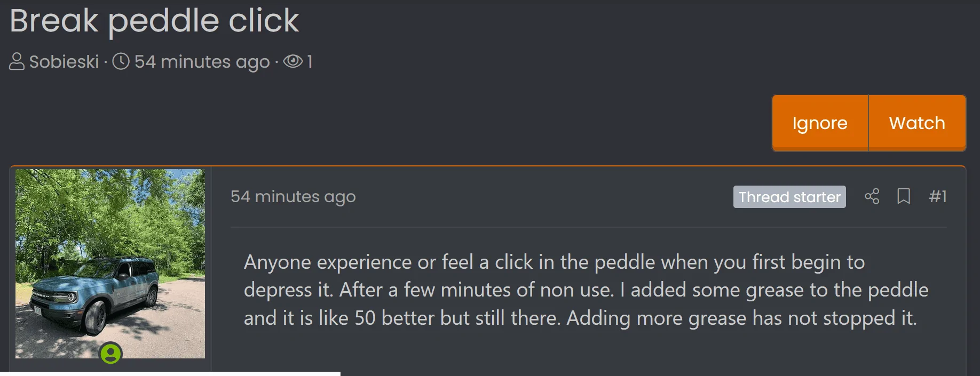Screen dimensions: 980x376
Task: Bookmark the post with the bookmark icon
Action: 903,197
